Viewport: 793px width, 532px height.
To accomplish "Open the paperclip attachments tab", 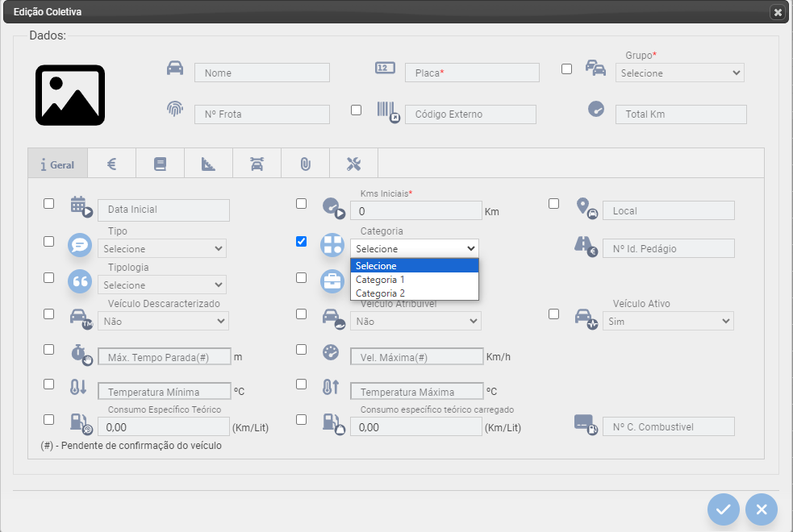I will pyautogui.click(x=306, y=164).
